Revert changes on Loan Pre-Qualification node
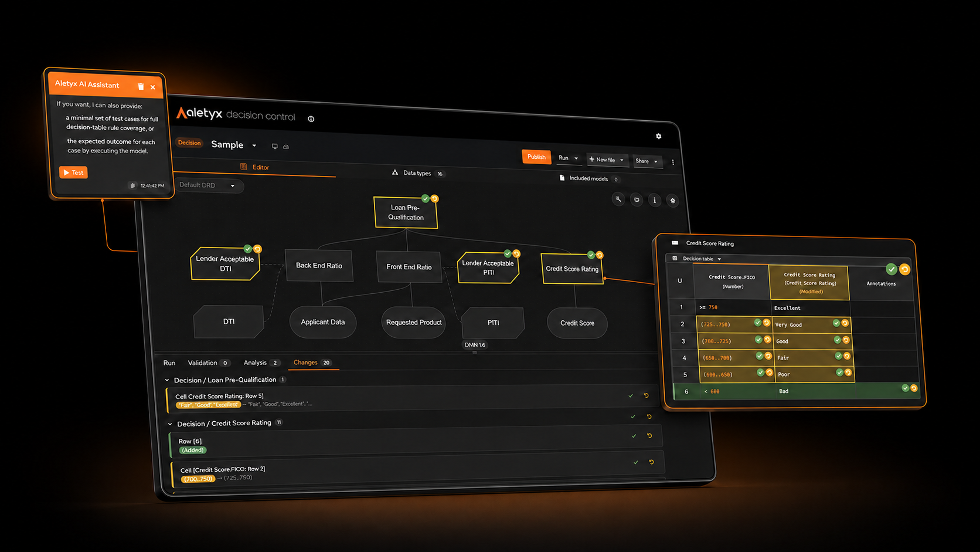Image resolution: width=980 pixels, height=552 pixels. coord(434,199)
